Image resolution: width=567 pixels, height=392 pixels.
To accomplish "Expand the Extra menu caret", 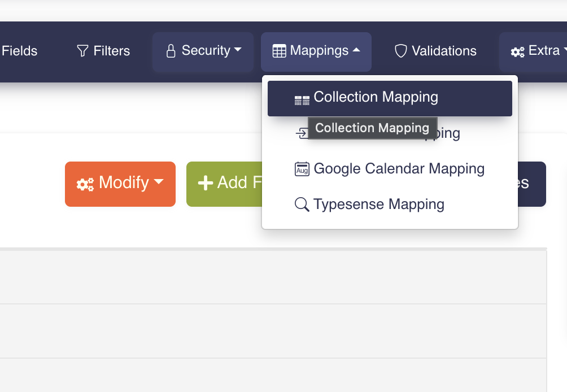I will coord(565,51).
